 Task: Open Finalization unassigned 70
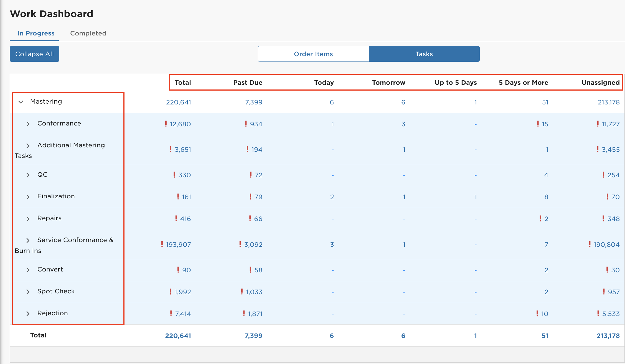615,197
